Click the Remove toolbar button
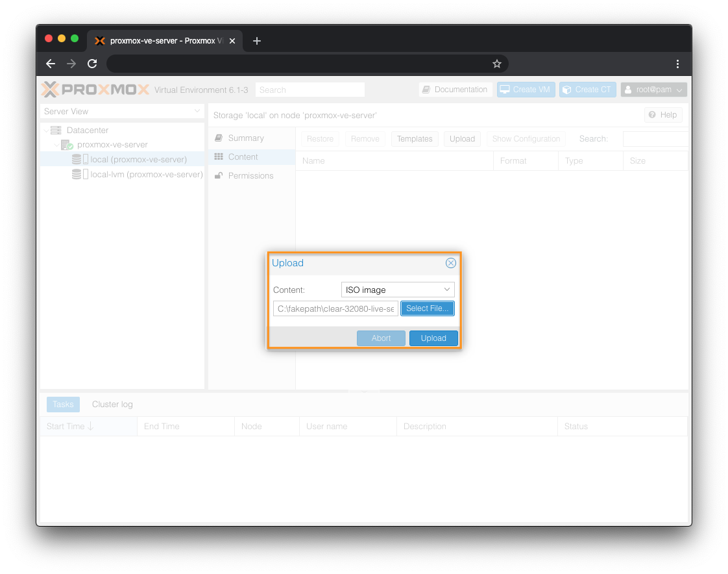728x574 pixels. 365,139
